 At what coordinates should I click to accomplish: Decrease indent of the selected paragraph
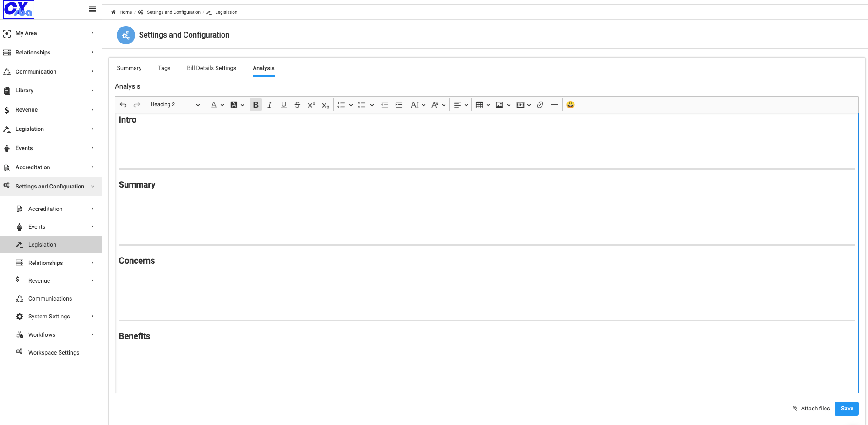click(x=385, y=105)
